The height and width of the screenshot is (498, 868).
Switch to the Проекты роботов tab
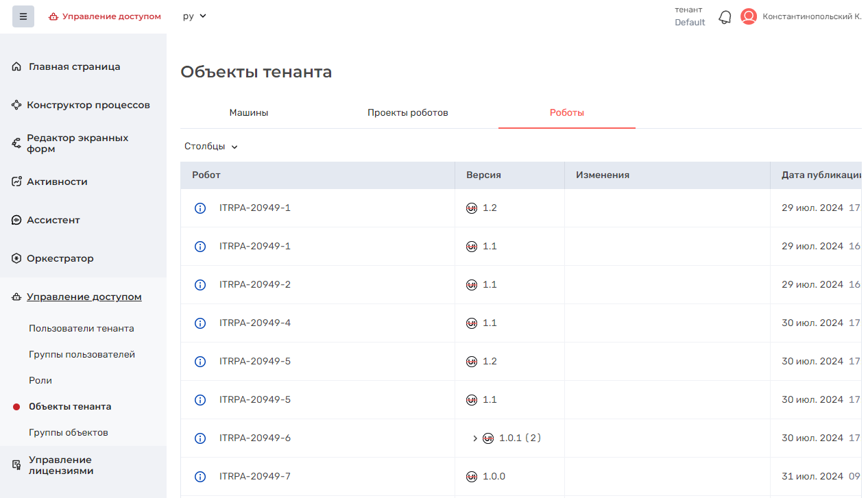407,113
